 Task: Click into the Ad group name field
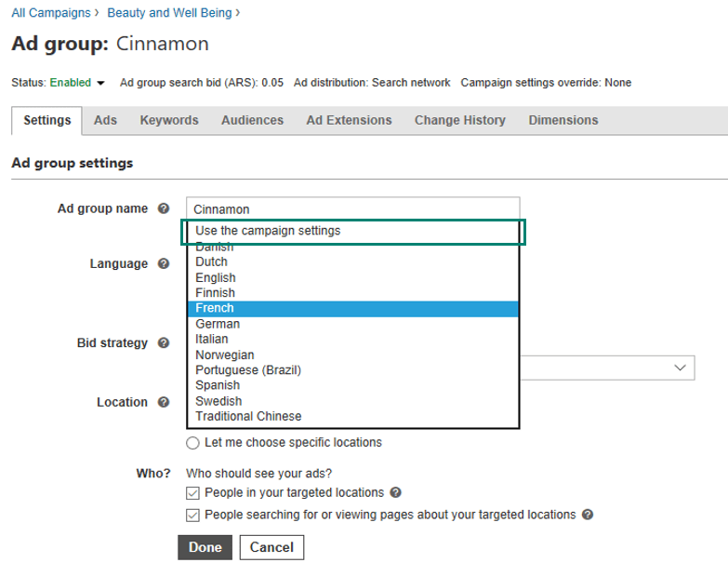click(353, 209)
